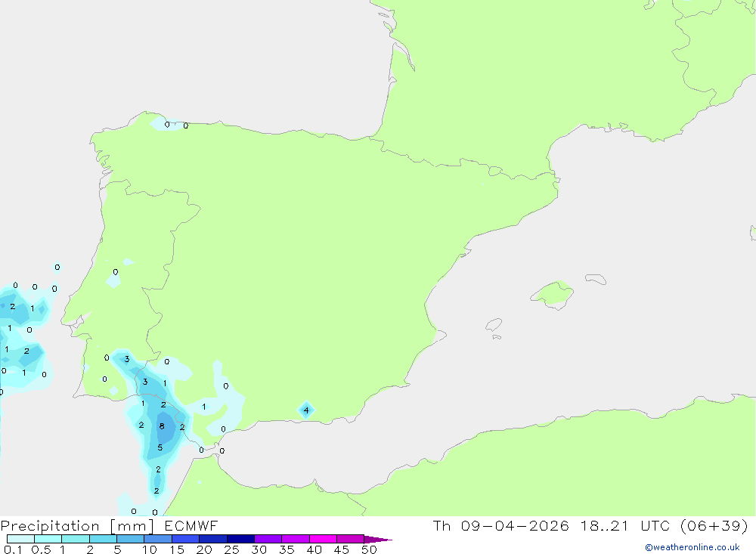Click the 0.1–0.5 mm legend color swatch

(20, 539)
